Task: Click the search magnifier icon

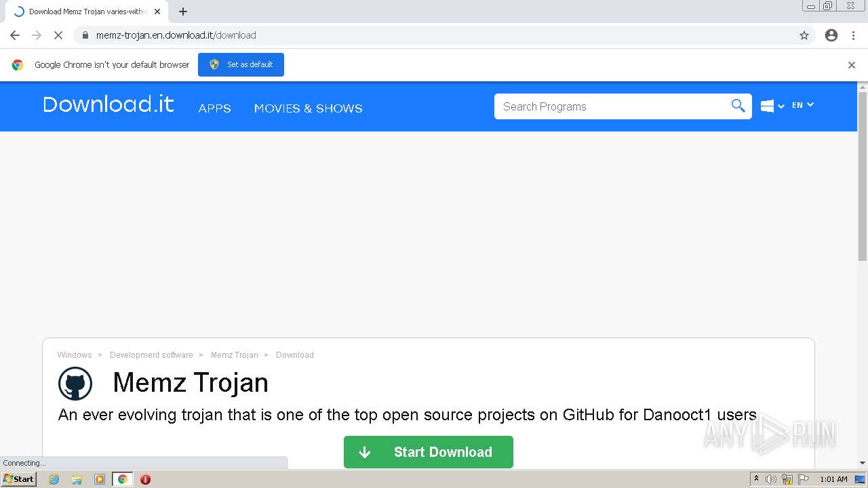Action: click(x=738, y=106)
